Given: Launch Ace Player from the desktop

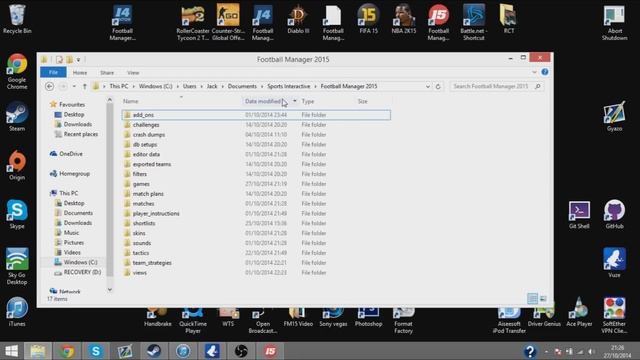Looking at the screenshot, I should point(579,312).
